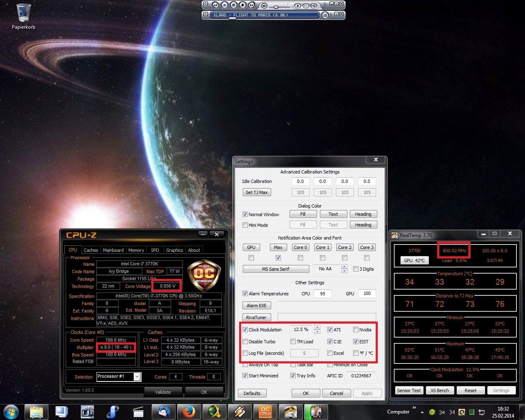Click Gigabyte OC Motherboard logo in CPU-Z

(x=204, y=275)
